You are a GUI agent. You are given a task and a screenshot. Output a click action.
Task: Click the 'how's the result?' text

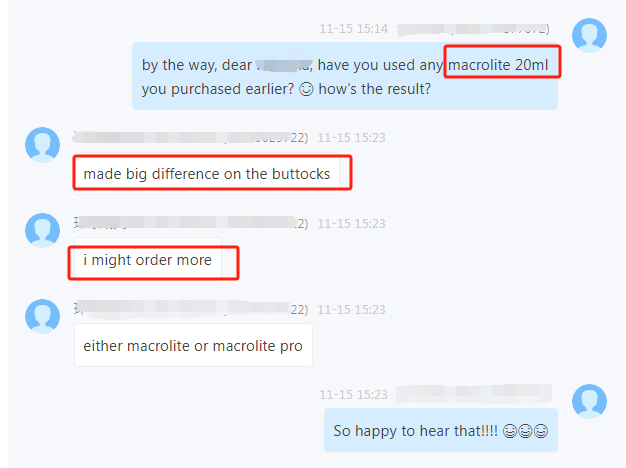point(374,89)
